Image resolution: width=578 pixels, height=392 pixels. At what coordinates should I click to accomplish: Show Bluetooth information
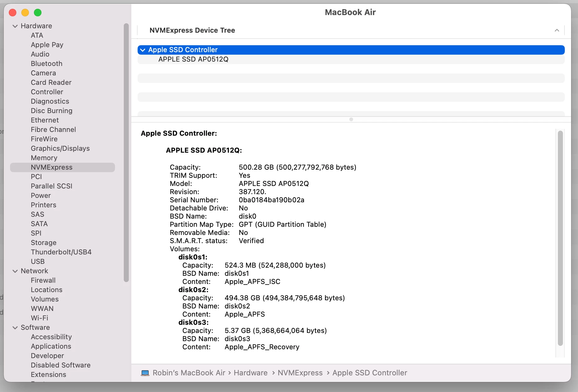46,64
